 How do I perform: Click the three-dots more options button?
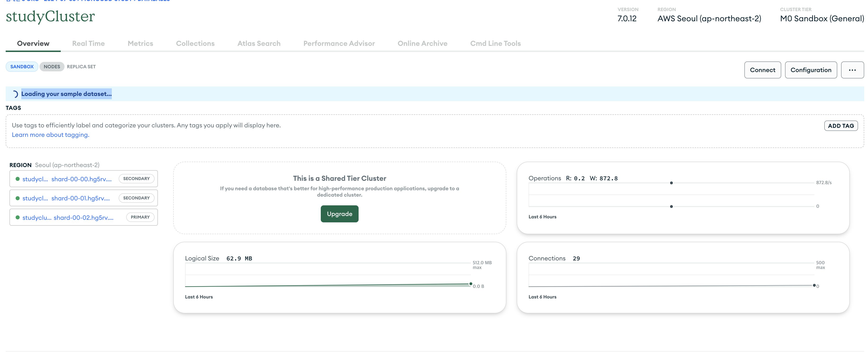pos(852,70)
